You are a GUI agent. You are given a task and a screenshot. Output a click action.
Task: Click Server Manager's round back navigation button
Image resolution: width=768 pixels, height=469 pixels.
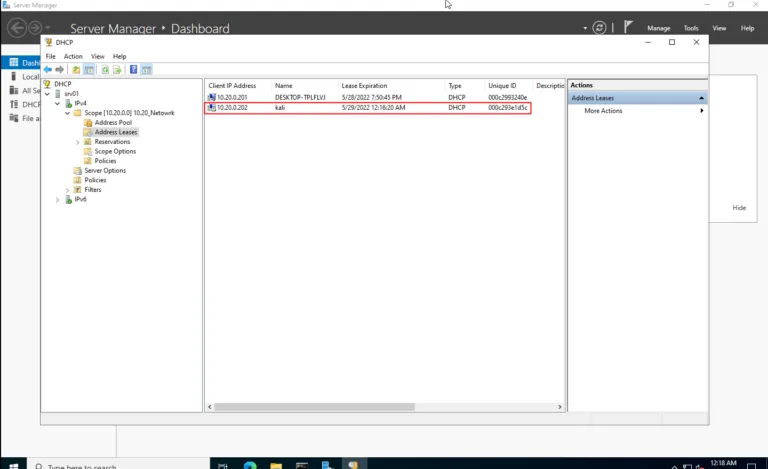coord(17,27)
